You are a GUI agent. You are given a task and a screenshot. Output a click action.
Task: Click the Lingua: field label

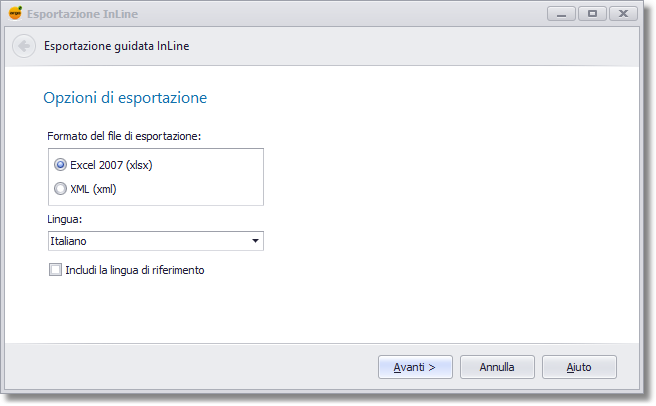pos(64,218)
